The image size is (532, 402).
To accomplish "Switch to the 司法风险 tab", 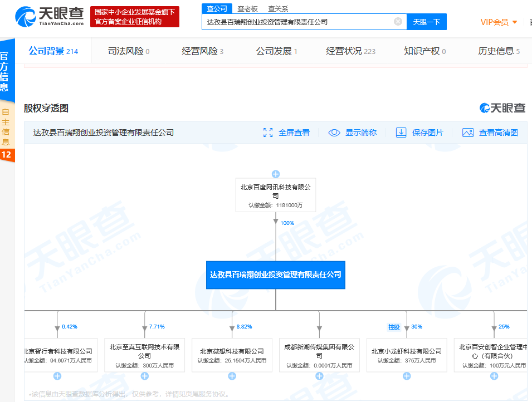I will point(128,51).
